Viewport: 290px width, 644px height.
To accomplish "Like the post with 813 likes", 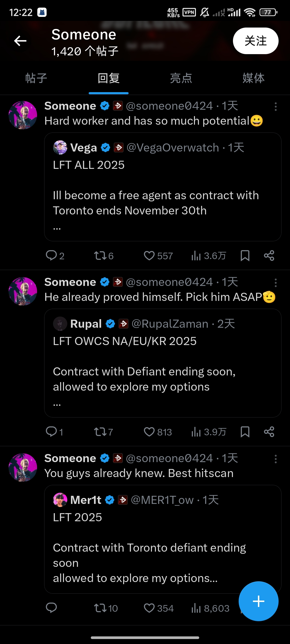I will click(x=149, y=432).
